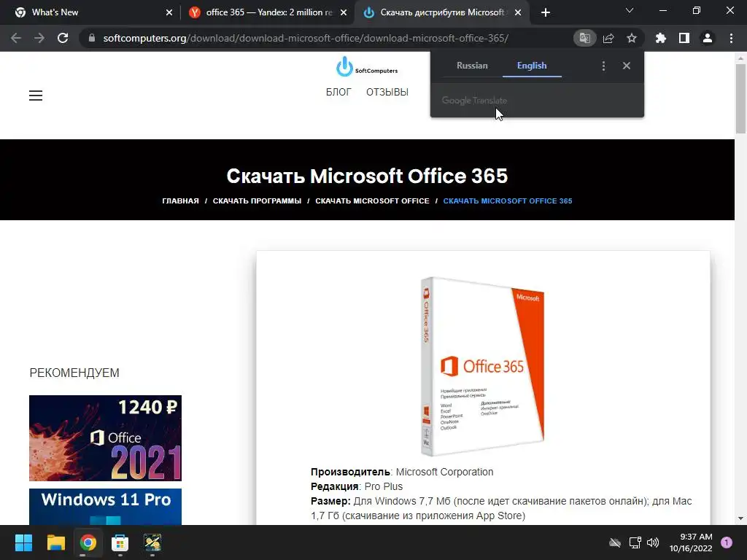This screenshot has width=747, height=560.
Task: Click the РЕКОМЕНДУЕМ sidebar heading
Action: (x=74, y=373)
